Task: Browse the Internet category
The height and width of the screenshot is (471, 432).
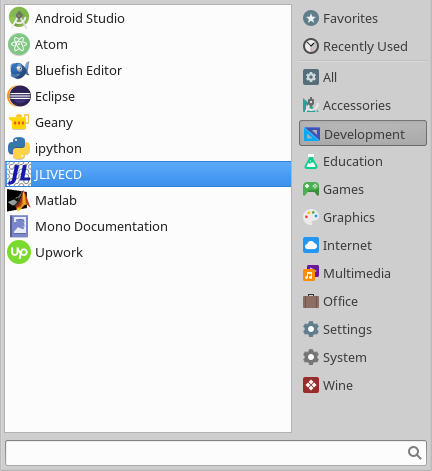Action: [x=347, y=245]
